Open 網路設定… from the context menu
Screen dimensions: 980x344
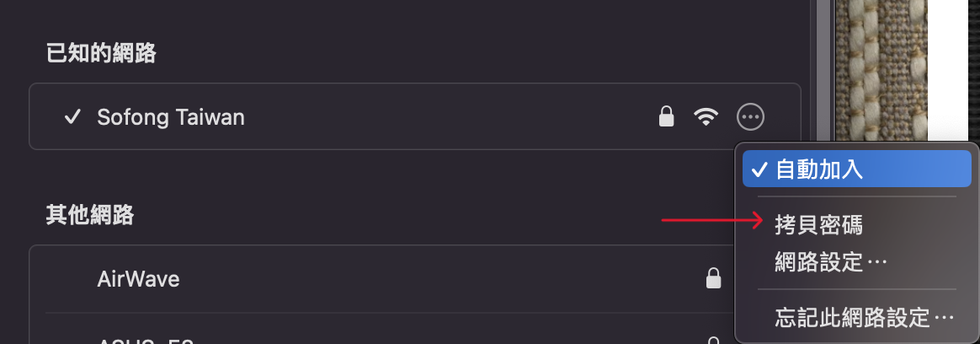point(831,262)
